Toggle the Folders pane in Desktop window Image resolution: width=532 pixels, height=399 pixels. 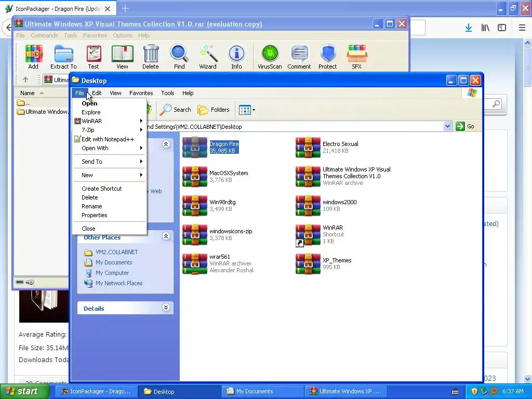[214, 110]
